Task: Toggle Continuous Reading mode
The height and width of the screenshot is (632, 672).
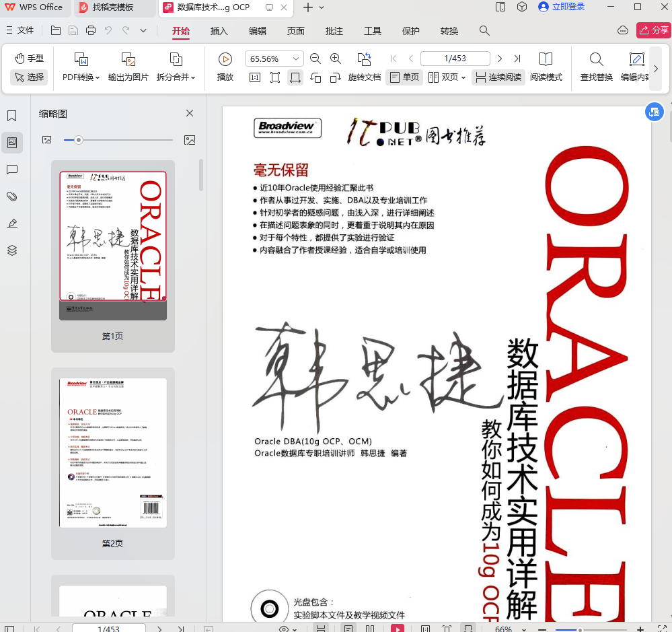Action: tap(498, 77)
